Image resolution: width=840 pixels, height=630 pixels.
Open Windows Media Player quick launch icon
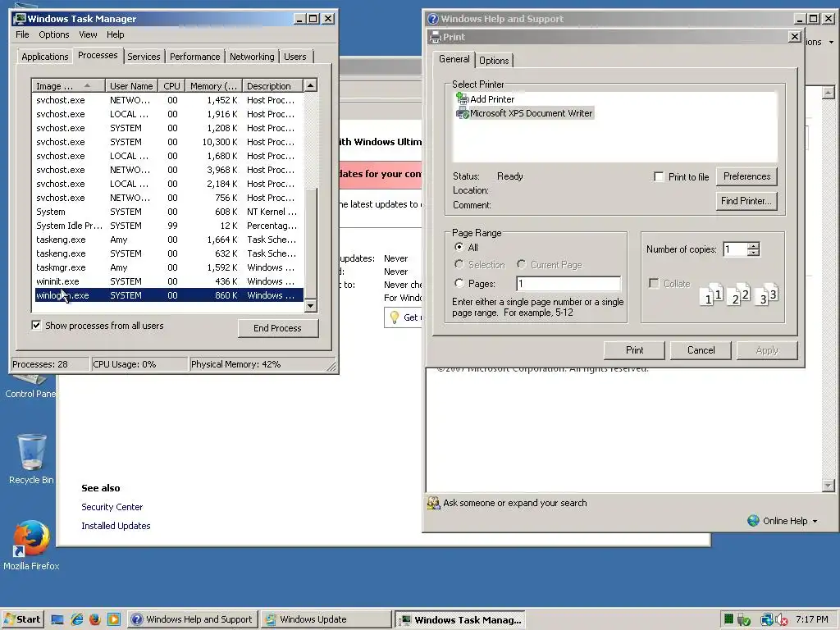coord(113,619)
